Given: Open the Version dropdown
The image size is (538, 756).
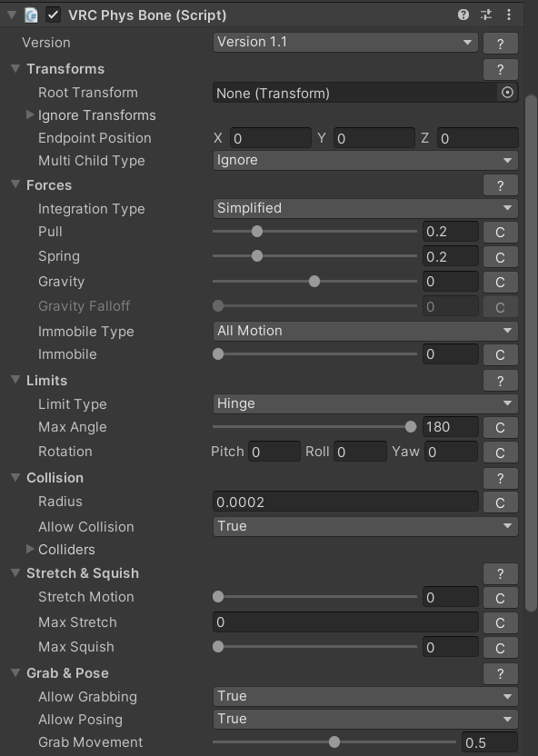Looking at the screenshot, I should tap(345, 43).
